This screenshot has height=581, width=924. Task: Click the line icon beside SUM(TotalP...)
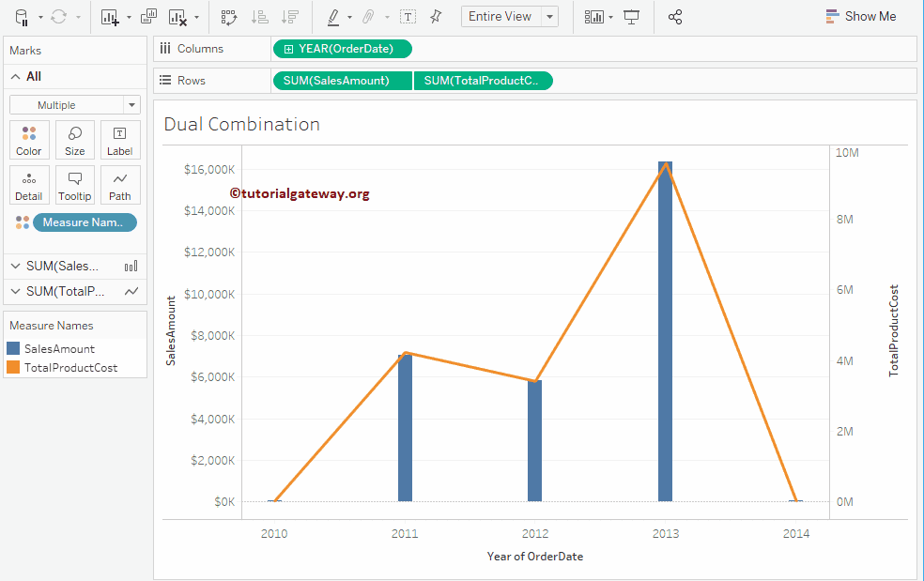coord(131,291)
